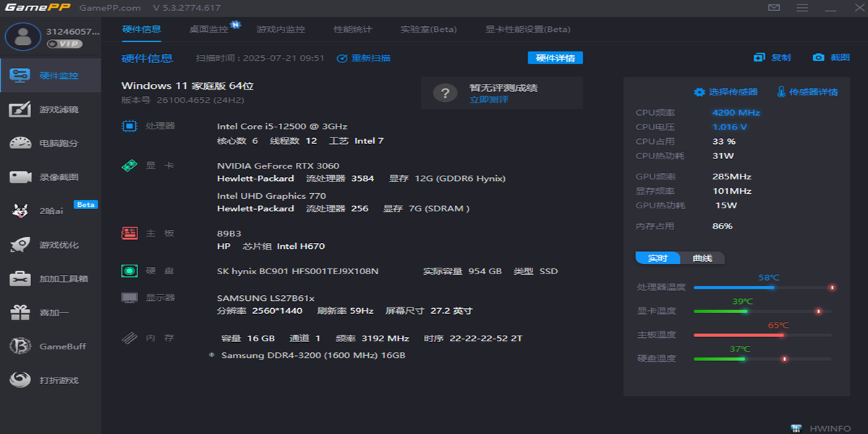Image resolution: width=868 pixels, height=434 pixels.
Task: Click the Intel UHD Graphics 770 text
Action: (271, 196)
